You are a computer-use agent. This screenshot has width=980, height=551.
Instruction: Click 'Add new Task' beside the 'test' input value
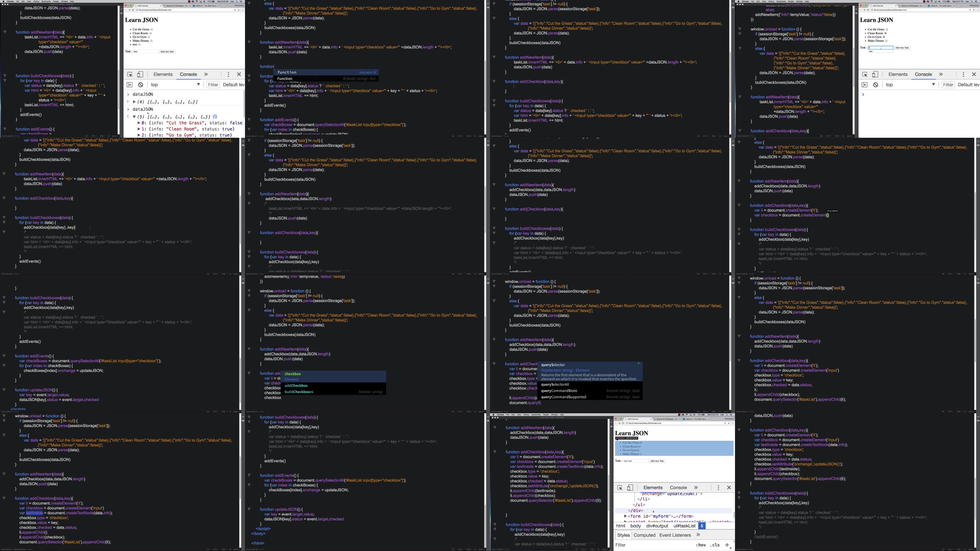point(167,51)
